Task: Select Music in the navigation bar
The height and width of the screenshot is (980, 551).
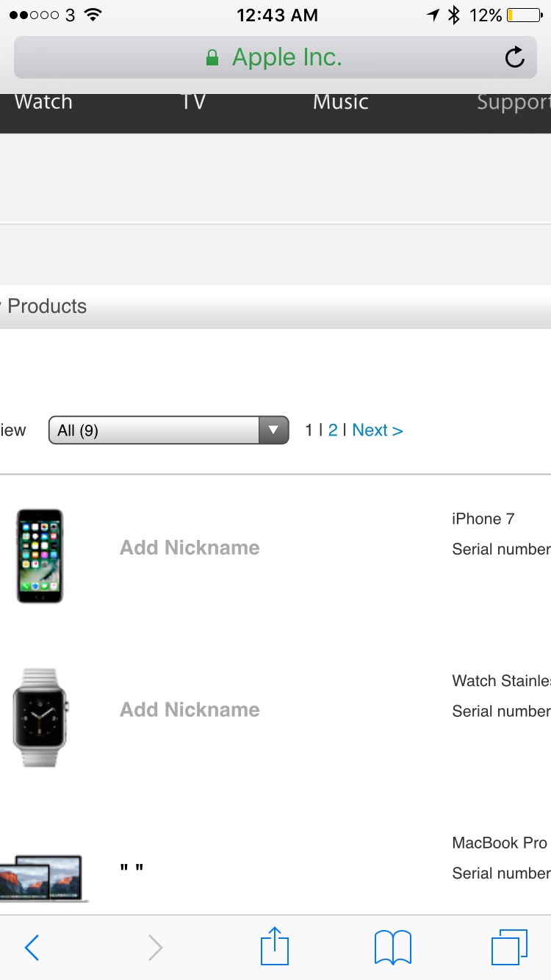Action: [x=341, y=102]
